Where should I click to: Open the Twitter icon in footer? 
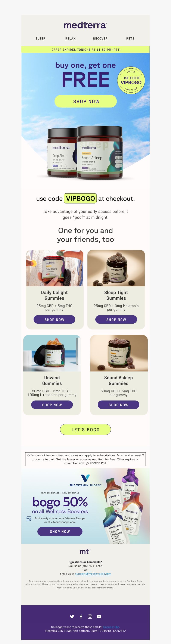point(72,616)
